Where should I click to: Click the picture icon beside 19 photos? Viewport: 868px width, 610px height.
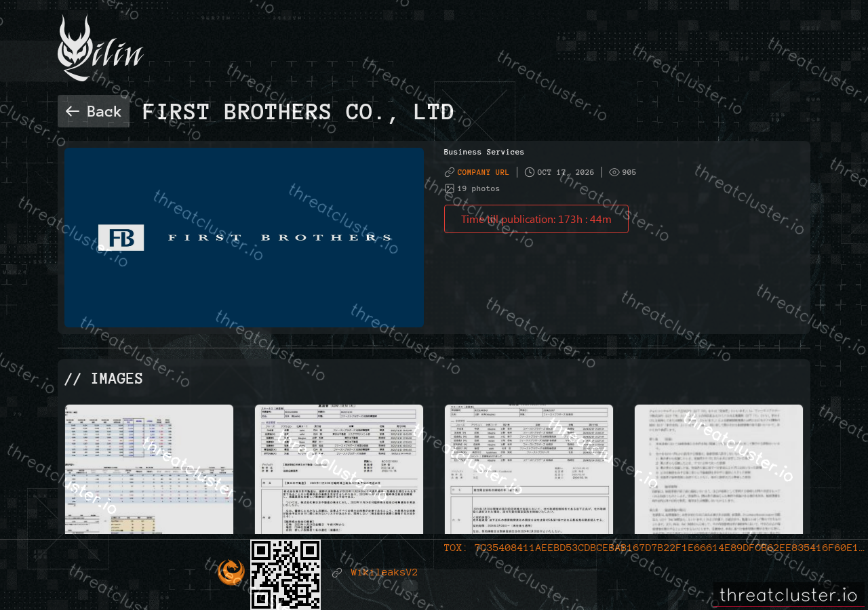449,188
